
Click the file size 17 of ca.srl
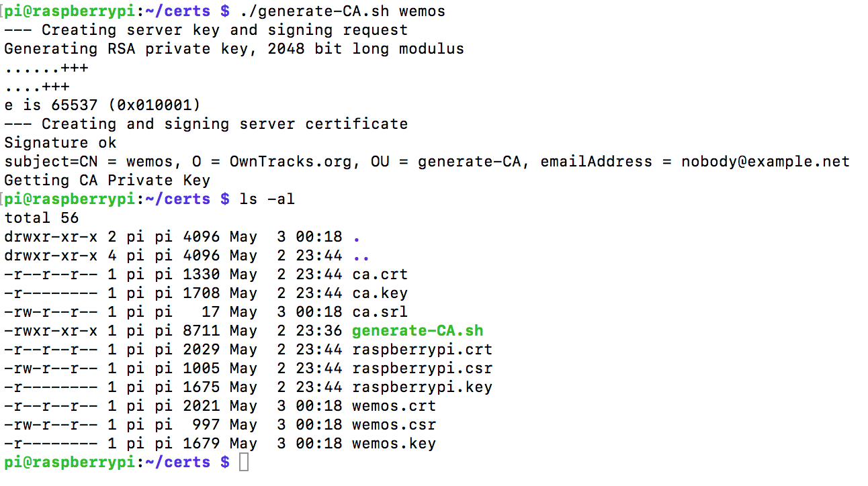(210, 312)
